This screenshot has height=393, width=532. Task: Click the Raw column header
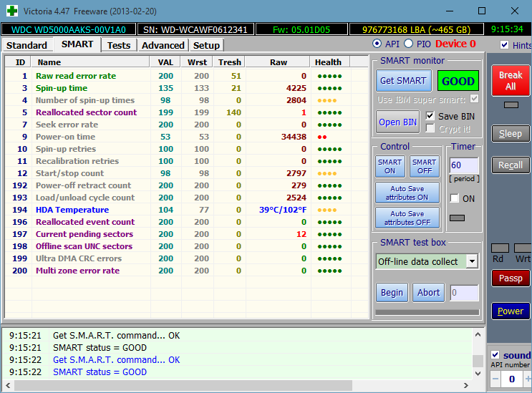tap(279, 62)
